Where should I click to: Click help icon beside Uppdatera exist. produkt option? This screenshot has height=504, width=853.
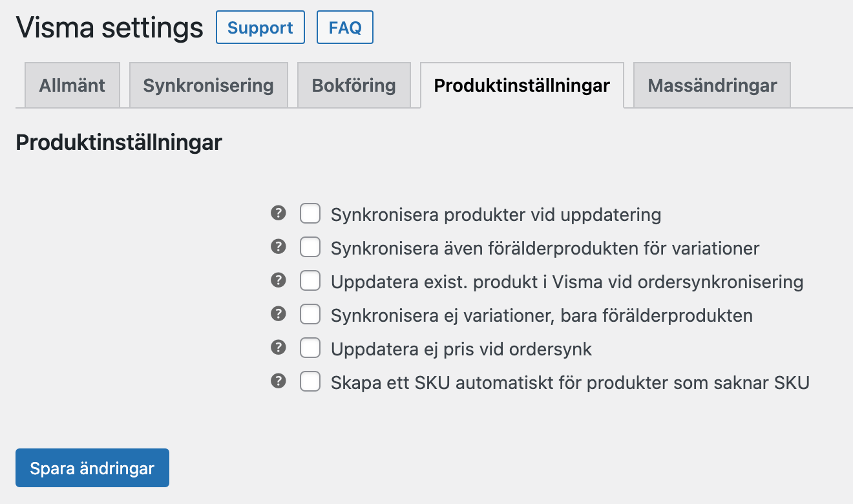[278, 280]
